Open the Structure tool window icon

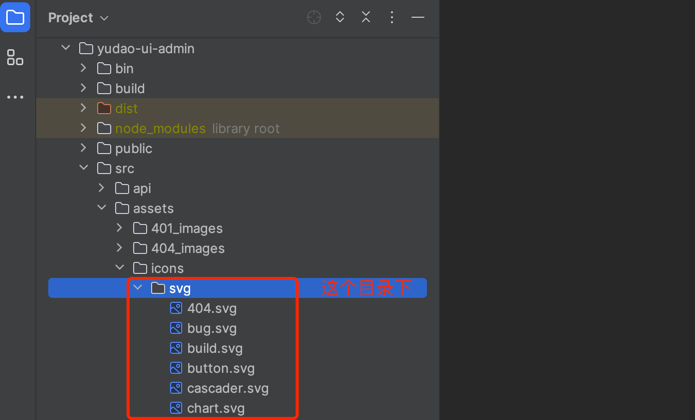pos(15,58)
